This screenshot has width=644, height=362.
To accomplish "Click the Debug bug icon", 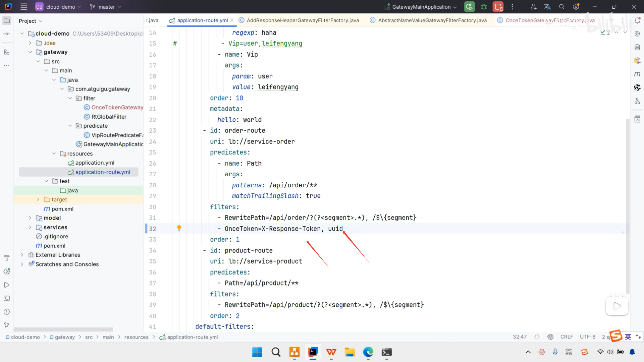I will point(484,7).
